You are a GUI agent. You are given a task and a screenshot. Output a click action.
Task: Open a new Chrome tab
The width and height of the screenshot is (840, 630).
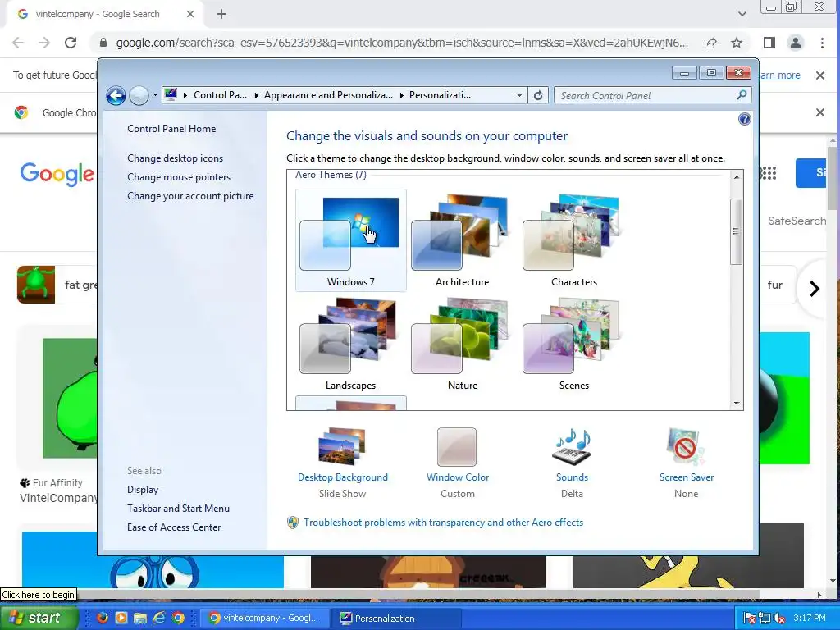click(x=221, y=15)
